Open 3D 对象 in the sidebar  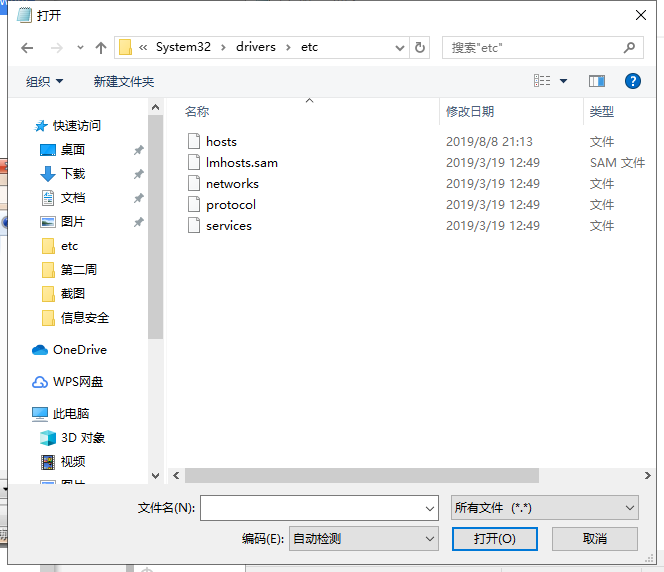tap(83, 438)
